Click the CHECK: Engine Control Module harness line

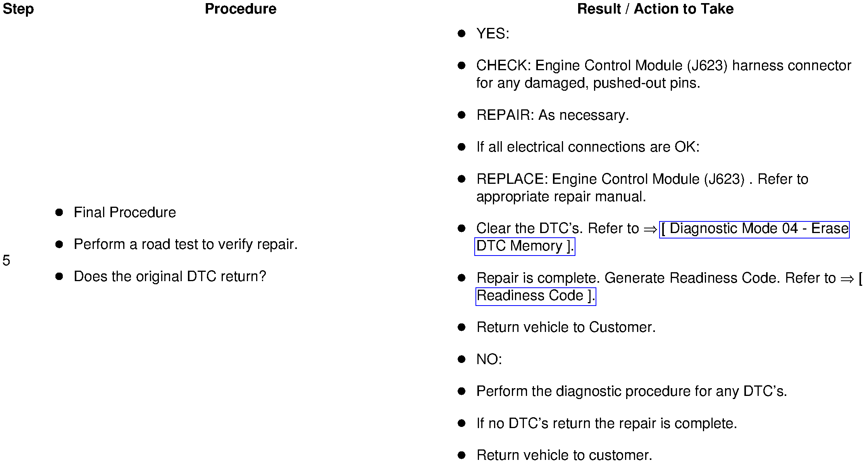pos(663,66)
